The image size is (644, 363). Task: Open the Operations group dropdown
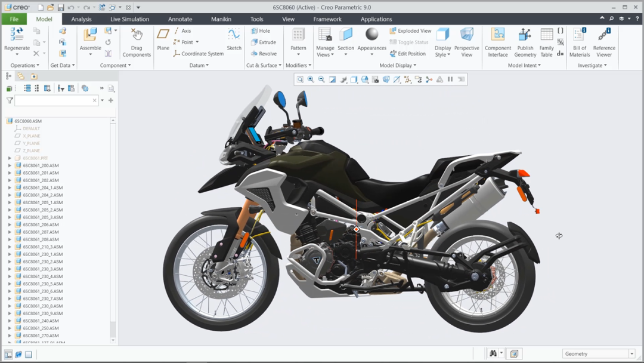pos(24,65)
